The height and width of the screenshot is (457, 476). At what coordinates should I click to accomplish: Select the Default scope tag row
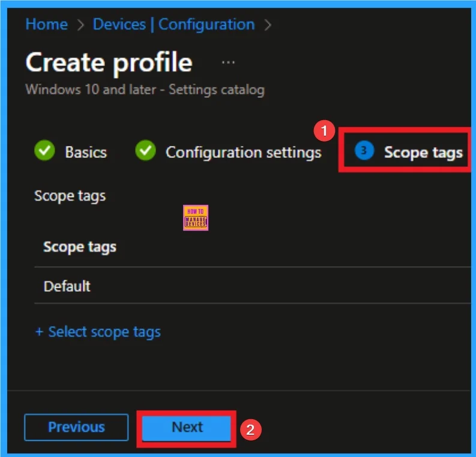coord(67,286)
